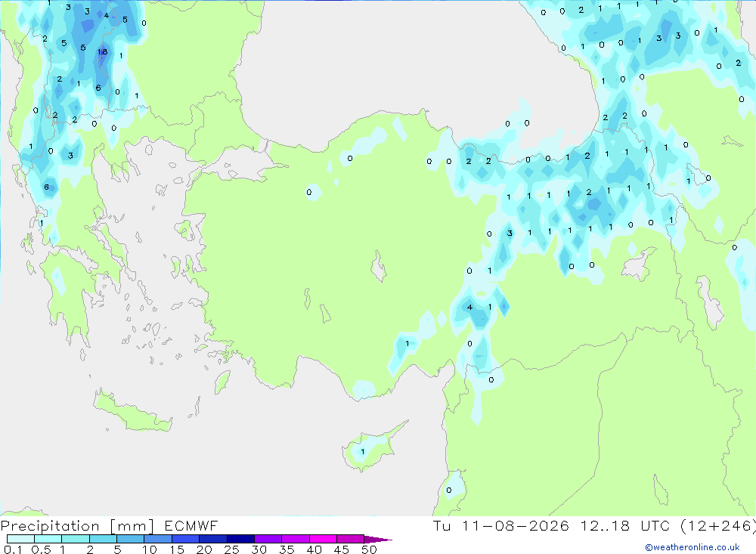Image resolution: width=756 pixels, height=554 pixels.
Task: Click legend scale label '15'
Action: pos(177,549)
